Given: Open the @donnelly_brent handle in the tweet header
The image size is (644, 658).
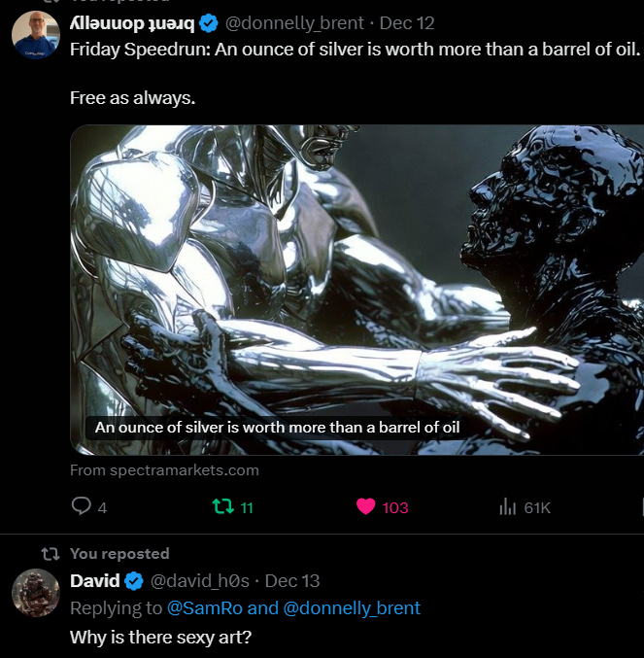Looking at the screenshot, I should click(295, 22).
